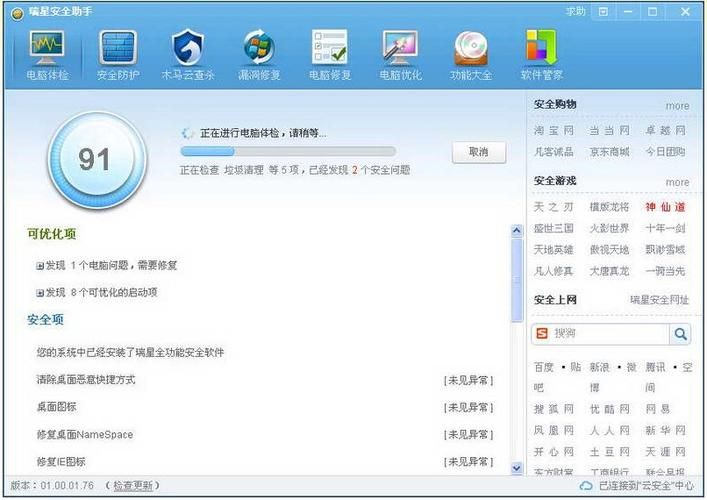707x500 pixels.
Task: Open the 功能大全 disc icon
Action: click(471, 49)
